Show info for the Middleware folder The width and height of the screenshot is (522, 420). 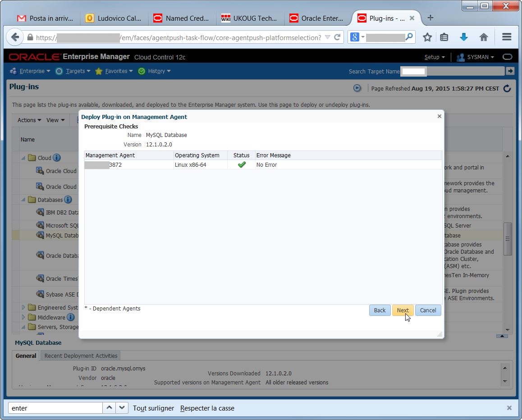[x=71, y=317]
